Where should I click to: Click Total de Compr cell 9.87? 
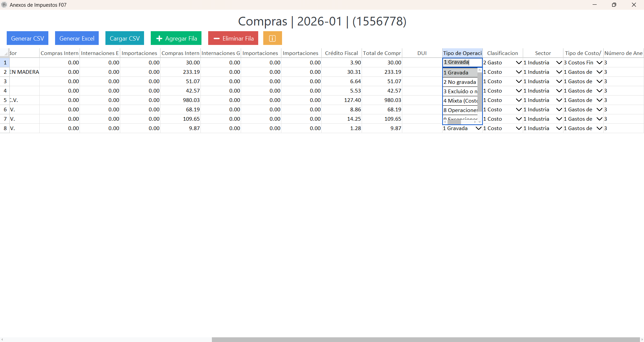(x=382, y=128)
